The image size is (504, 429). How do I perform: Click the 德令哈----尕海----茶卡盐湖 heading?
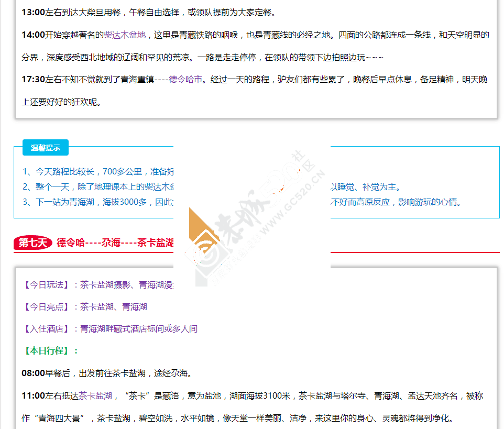click(x=115, y=243)
